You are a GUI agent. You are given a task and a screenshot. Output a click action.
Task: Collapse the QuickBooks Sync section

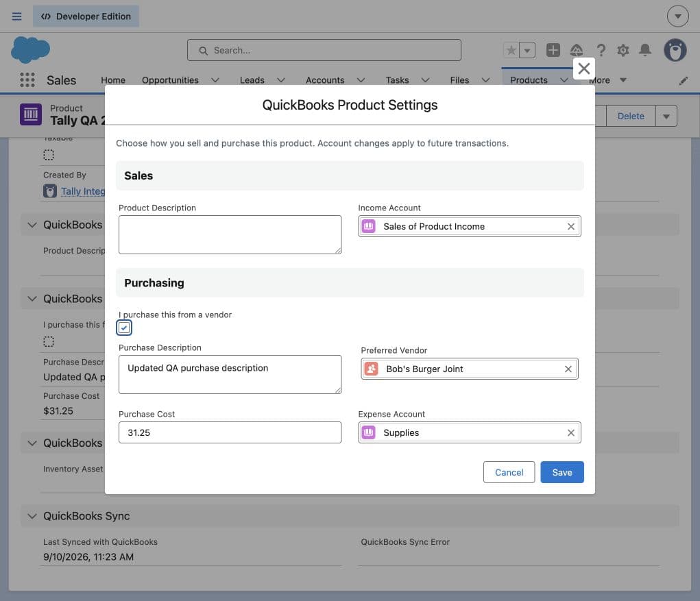32,516
